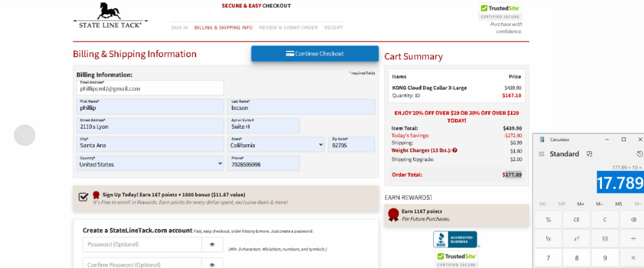
Task: Click the Calculator multiply key
Action: click(x=633, y=258)
